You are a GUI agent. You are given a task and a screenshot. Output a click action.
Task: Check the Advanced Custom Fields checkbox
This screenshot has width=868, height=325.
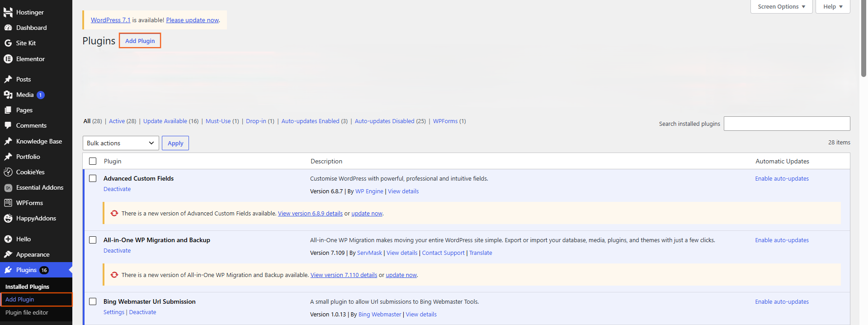click(93, 178)
